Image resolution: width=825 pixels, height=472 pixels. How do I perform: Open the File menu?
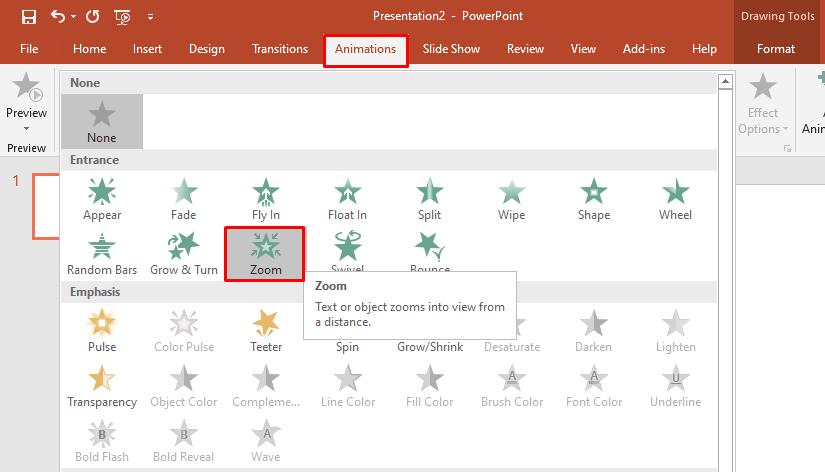[29, 48]
